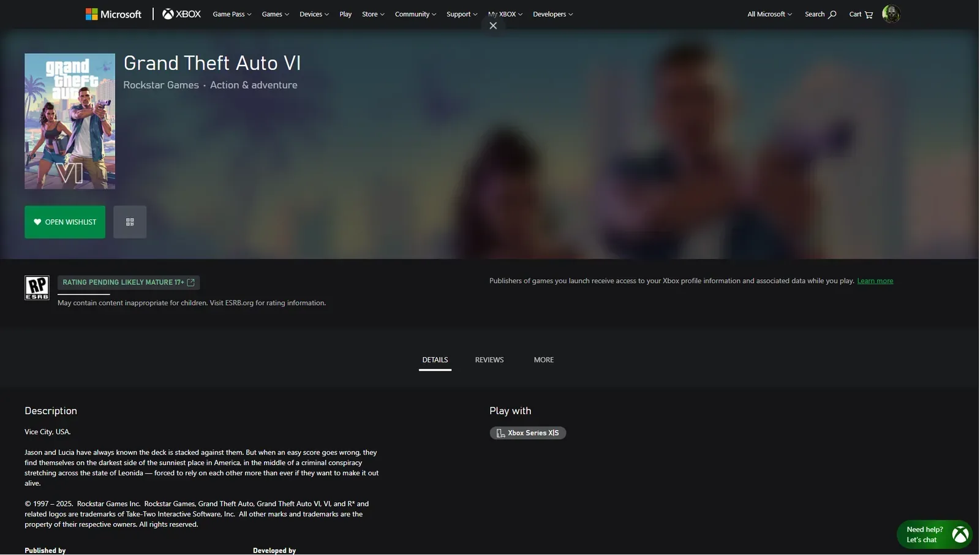Expand the Developers menu
The height and width of the screenshot is (555, 980).
(552, 14)
